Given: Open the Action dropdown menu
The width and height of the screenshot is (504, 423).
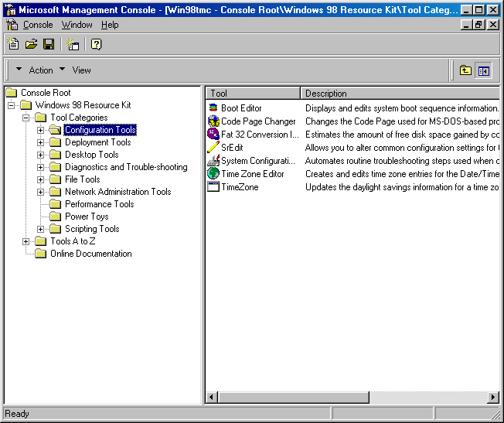Looking at the screenshot, I should 34,70.
